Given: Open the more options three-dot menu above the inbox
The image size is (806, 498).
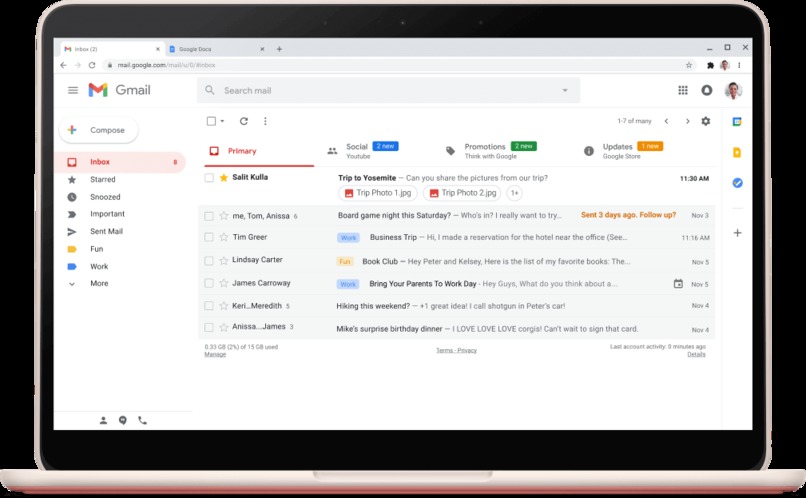Looking at the screenshot, I should (265, 121).
